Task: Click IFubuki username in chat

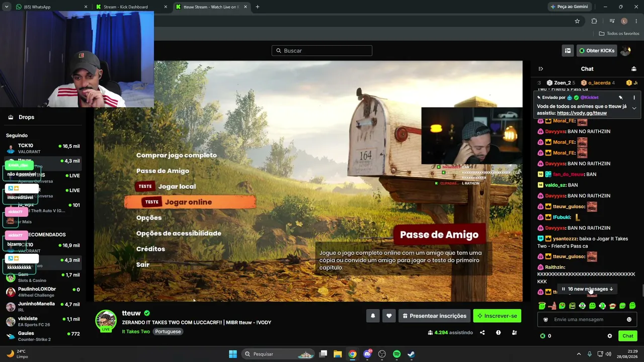Action: point(562,218)
